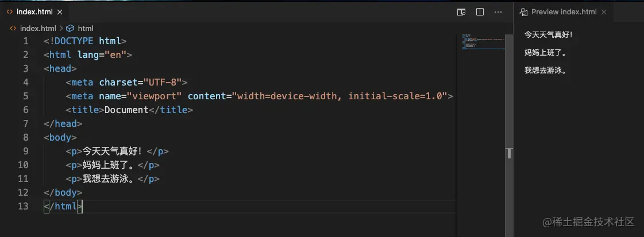
Task: Click the html breadcrumb symbol item
Action: click(x=86, y=28)
